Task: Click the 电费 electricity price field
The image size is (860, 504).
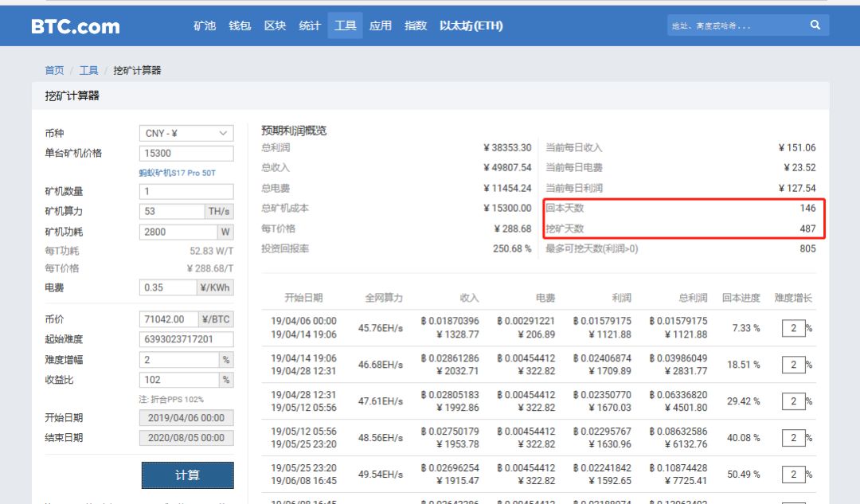Action: point(167,287)
